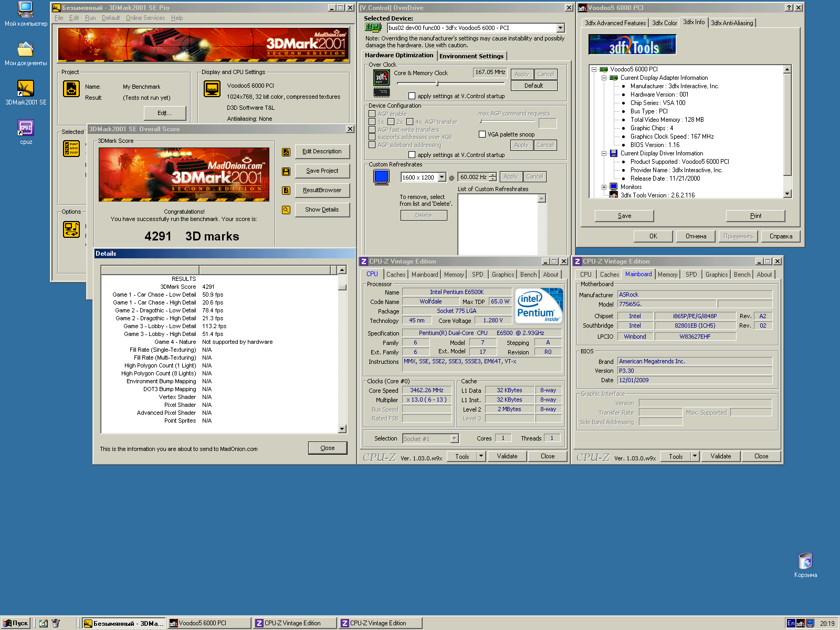This screenshot has height=630, width=840.
Task: Click the 3dfx chip icon in Over Clock
Action: pos(381,78)
